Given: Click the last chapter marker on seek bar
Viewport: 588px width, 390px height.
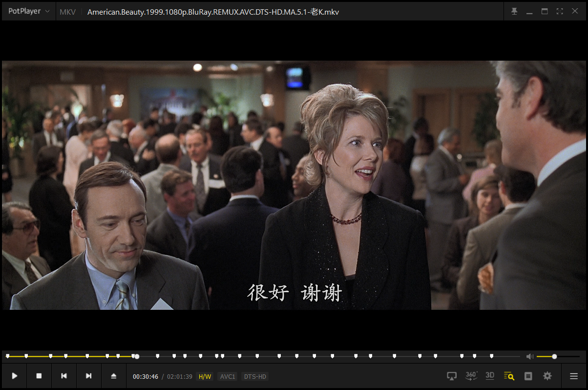Looking at the screenshot, I should [x=491, y=356].
